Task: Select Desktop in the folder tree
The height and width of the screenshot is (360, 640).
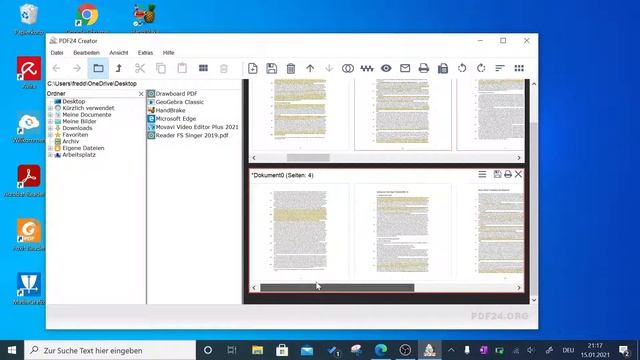Action: [73, 101]
